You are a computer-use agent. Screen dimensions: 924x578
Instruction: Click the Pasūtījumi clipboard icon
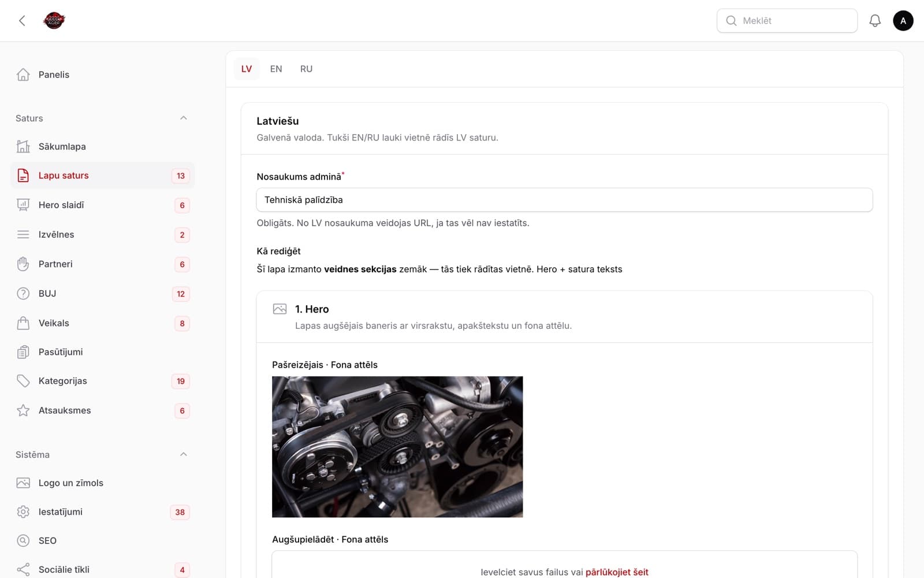(x=23, y=352)
